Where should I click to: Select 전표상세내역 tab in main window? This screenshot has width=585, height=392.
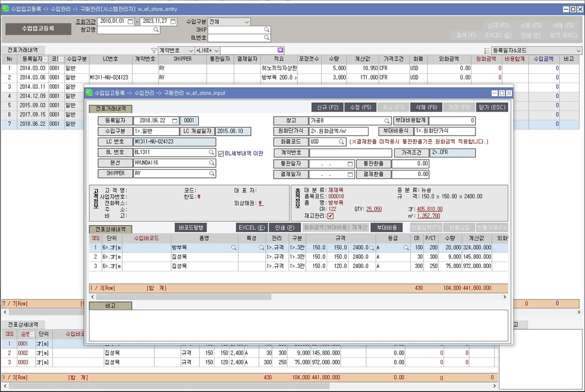pos(22,325)
